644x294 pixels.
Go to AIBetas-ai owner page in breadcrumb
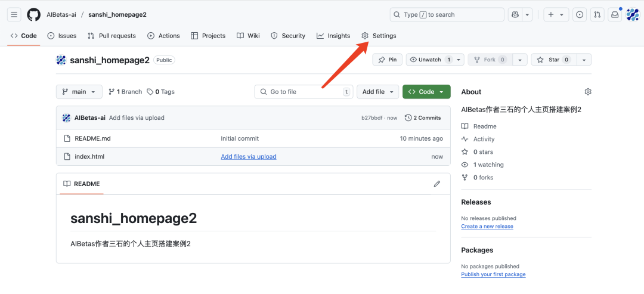click(61, 15)
